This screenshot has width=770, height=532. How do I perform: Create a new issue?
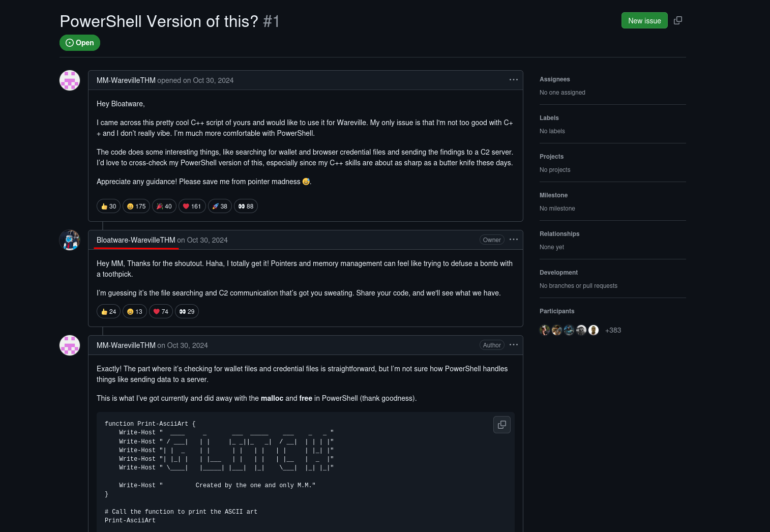click(x=644, y=20)
